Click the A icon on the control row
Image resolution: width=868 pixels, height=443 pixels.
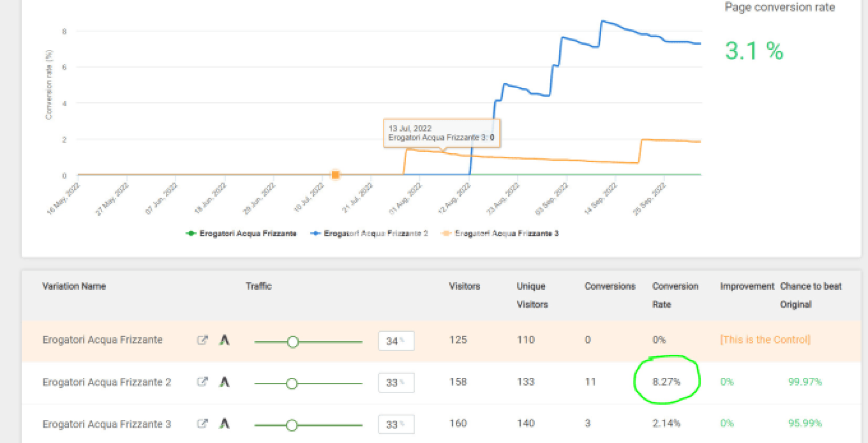[x=224, y=340]
